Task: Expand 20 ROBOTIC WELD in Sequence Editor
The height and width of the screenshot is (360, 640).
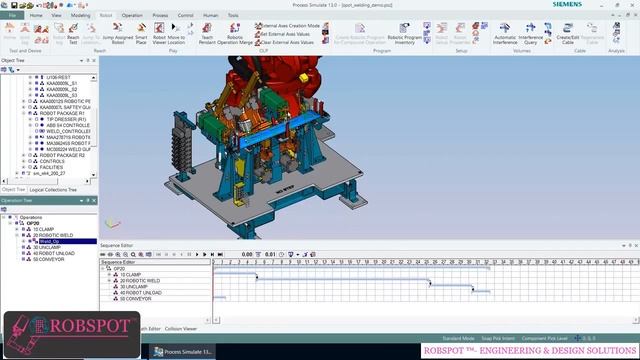Action: point(109,281)
